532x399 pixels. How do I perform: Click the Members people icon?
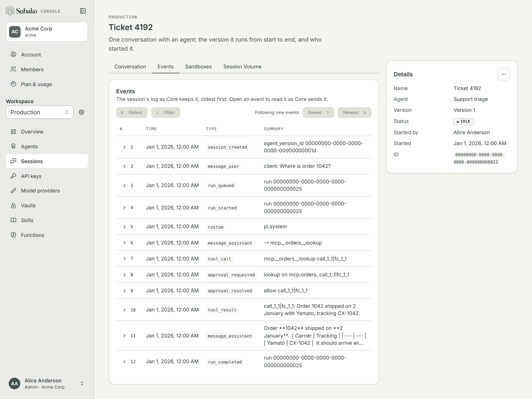click(13, 69)
